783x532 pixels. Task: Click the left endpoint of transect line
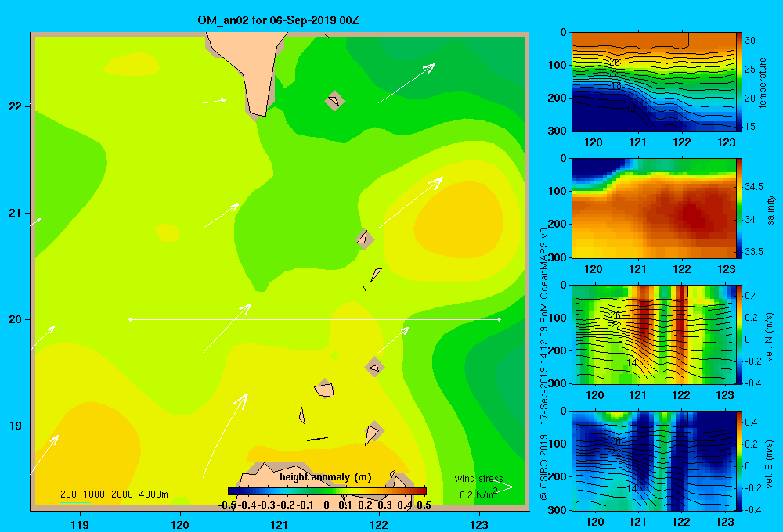pos(130,319)
